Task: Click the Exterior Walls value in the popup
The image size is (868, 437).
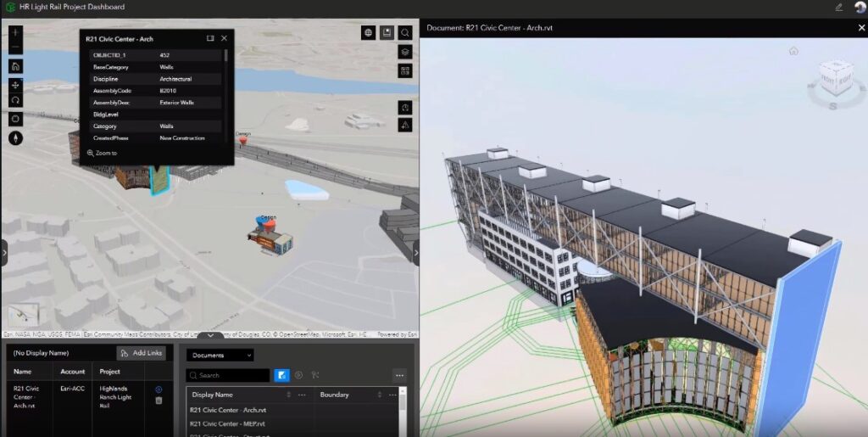Action: [176, 103]
